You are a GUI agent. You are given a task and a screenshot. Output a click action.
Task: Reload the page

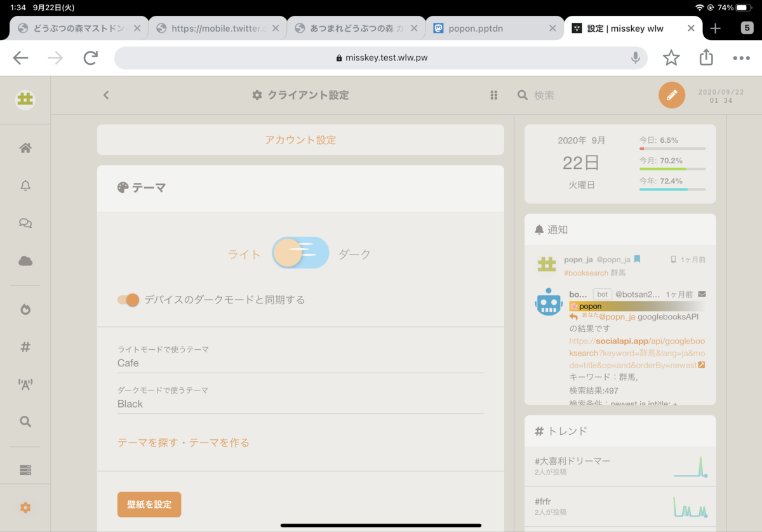pos(91,58)
